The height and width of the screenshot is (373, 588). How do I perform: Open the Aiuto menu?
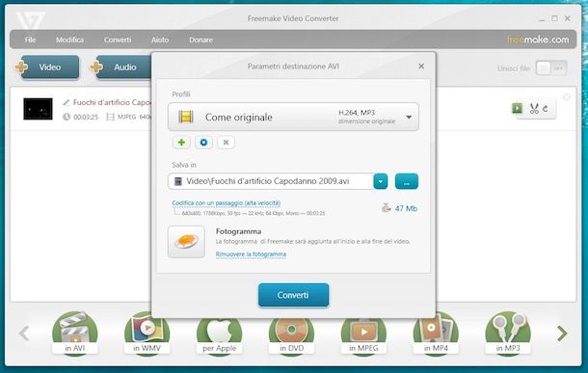coord(160,40)
